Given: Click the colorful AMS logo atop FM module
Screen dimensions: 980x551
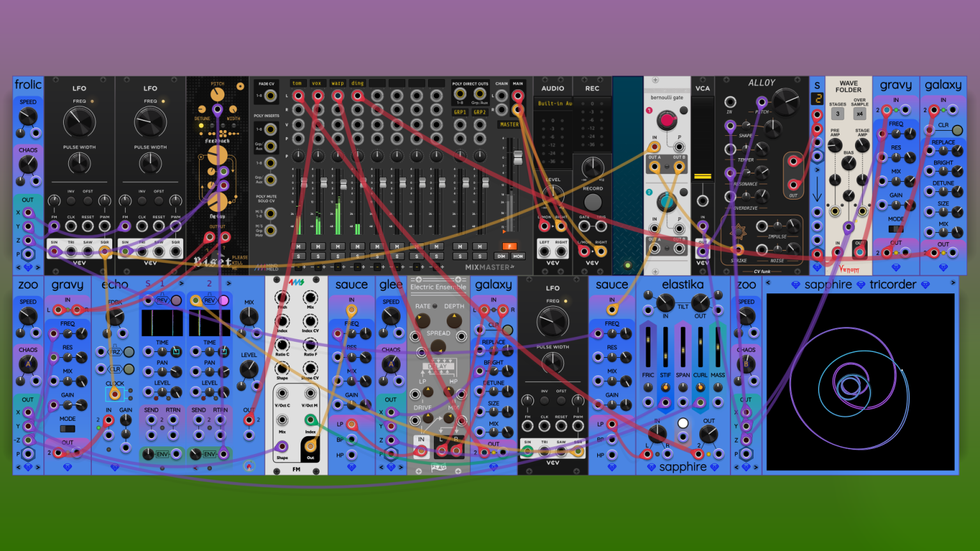Looking at the screenshot, I should coord(296,281).
